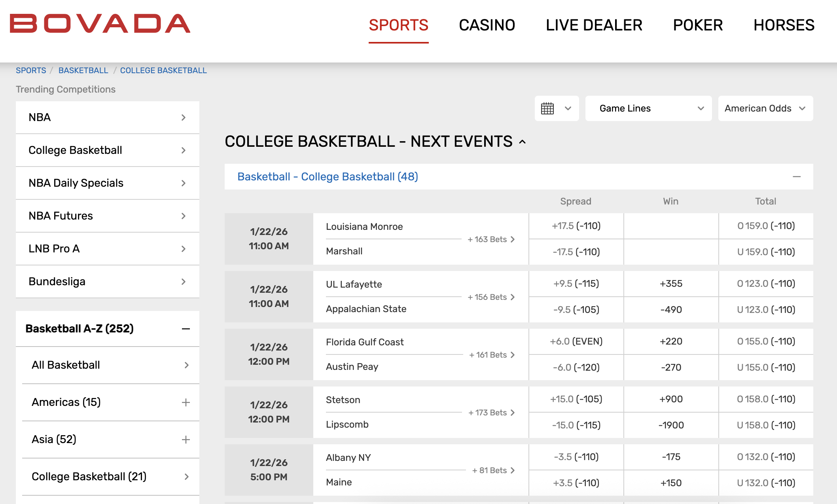Image resolution: width=837 pixels, height=504 pixels.
Task: Open +163 Bets for Louisiana Monroe game
Action: [x=491, y=239]
